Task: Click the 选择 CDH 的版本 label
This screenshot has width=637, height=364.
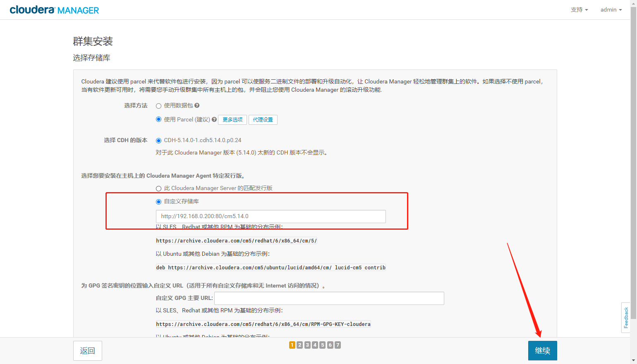Action: [x=126, y=140]
